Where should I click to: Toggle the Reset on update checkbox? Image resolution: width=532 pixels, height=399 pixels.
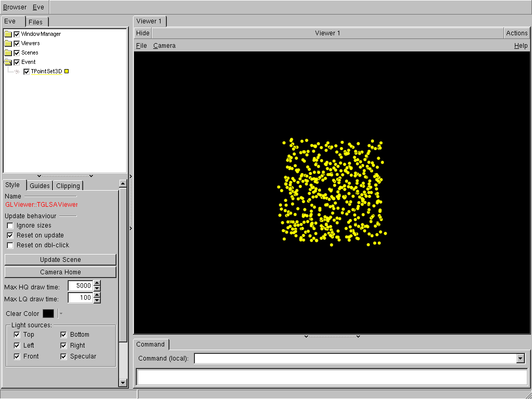click(10, 235)
